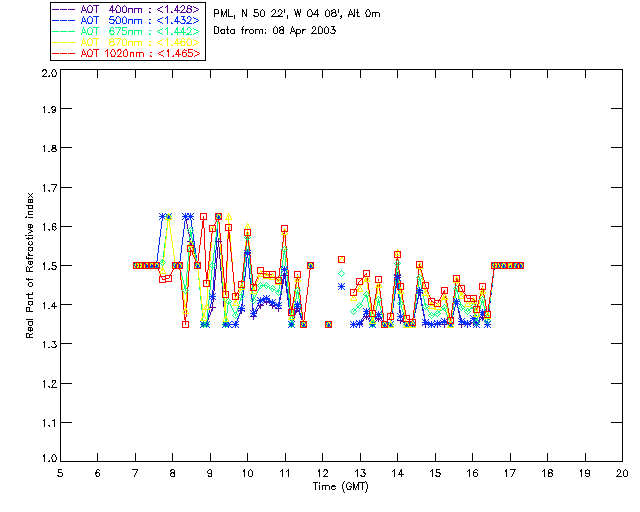The width and height of the screenshot is (640, 512).
Task: Click the isolated green diamond near 12.5 hours
Action: click(342, 274)
